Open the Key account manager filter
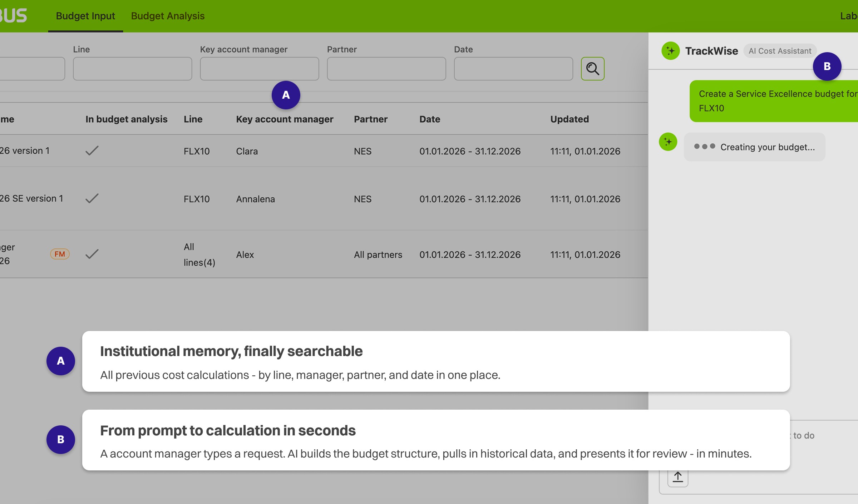Viewport: 858px width, 504px height. pyautogui.click(x=259, y=69)
